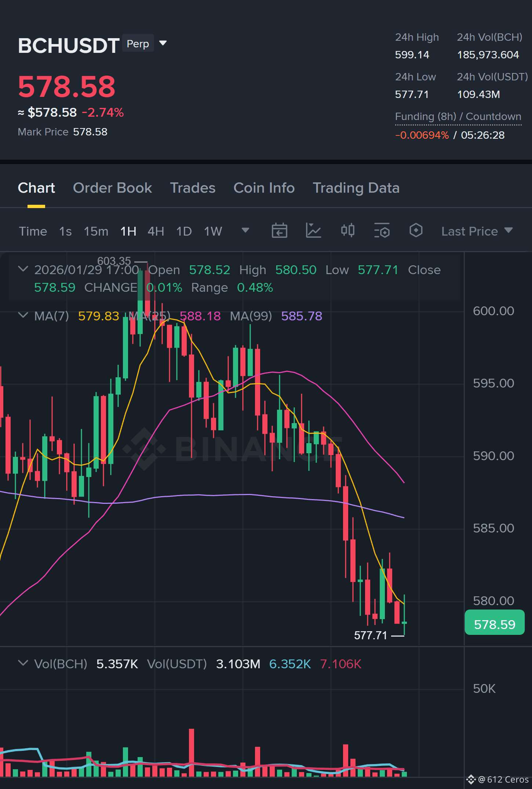The height and width of the screenshot is (789, 532).
Task: Select the 4H timeframe
Action: [x=156, y=231]
